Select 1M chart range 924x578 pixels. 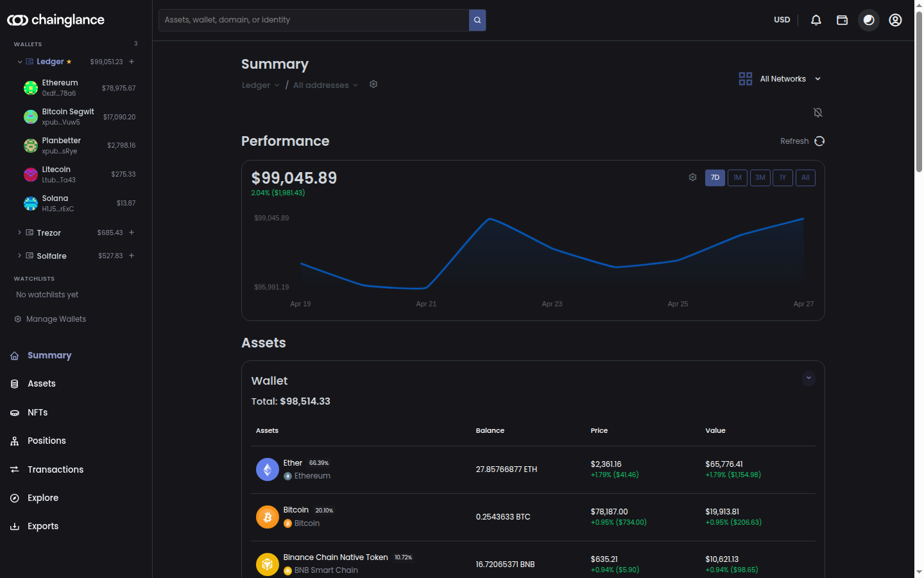click(737, 178)
